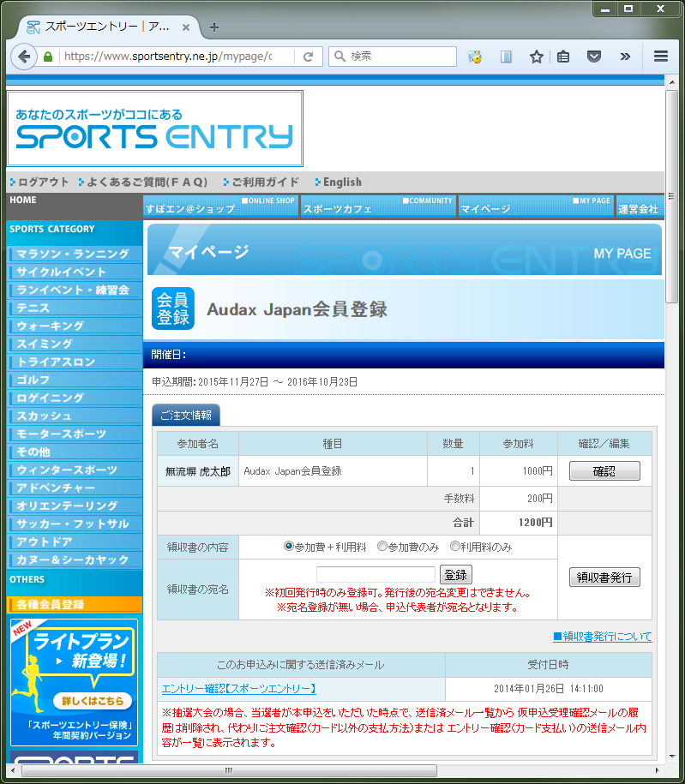Select サイクルイベント category
This screenshot has width=685, height=784.
pos(75,272)
